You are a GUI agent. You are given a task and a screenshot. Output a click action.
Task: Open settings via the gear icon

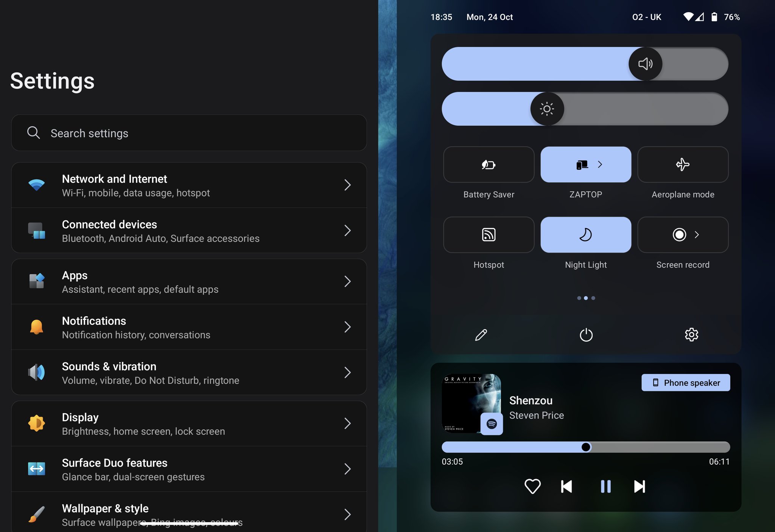tap(692, 335)
